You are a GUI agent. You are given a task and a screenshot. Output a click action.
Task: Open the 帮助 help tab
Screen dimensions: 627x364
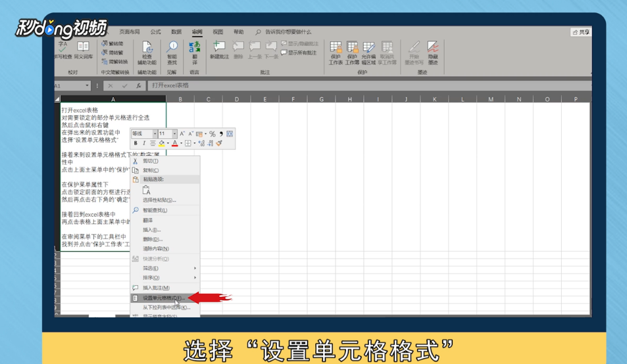point(239,32)
